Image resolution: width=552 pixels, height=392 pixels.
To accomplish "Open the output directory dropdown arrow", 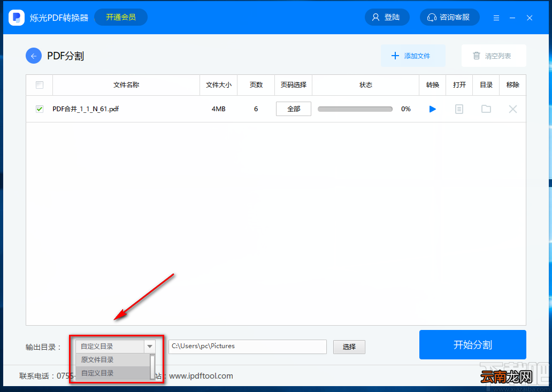I will (x=150, y=347).
